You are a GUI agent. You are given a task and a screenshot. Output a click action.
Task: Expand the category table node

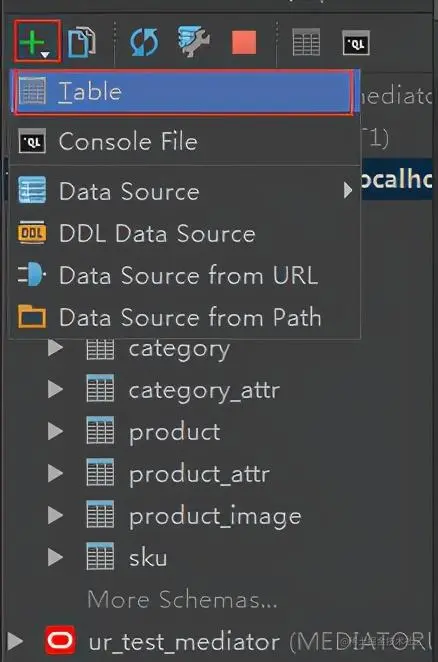click(55, 348)
